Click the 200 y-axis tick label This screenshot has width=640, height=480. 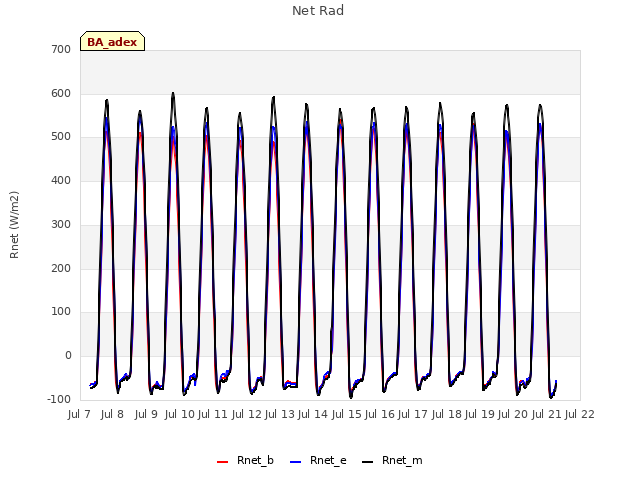coord(61,269)
